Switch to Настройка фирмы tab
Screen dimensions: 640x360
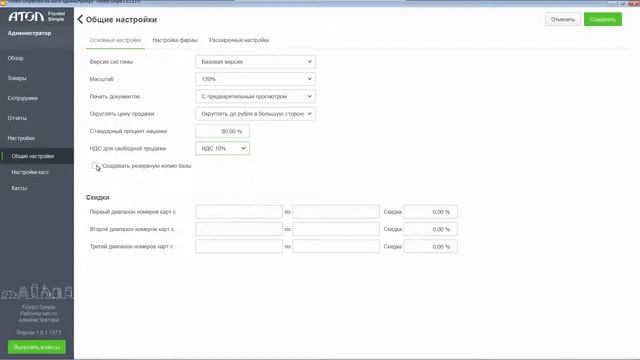pos(175,40)
